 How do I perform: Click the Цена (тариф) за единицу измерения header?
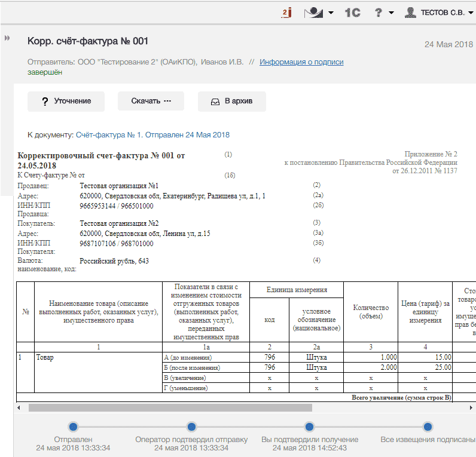[425, 312]
